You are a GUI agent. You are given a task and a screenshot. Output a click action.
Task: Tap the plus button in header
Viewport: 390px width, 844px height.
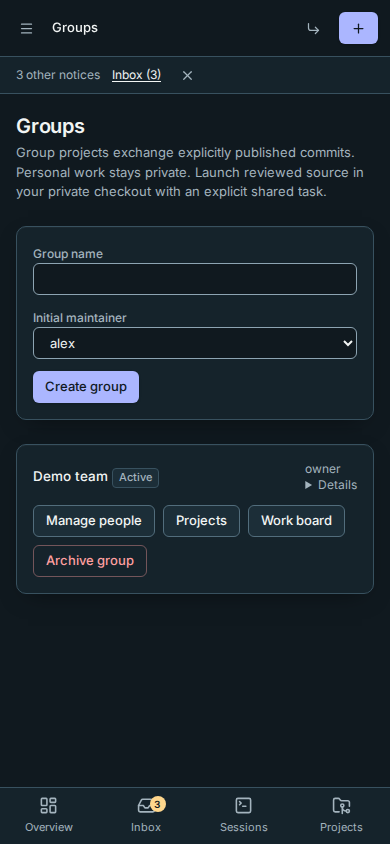click(x=358, y=28)
